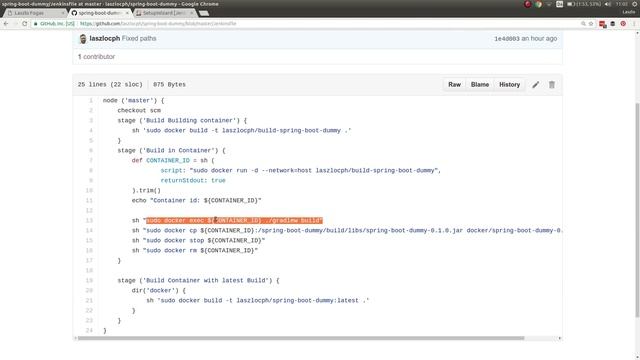The image size is (640, 360).
Task: Click the 'script: "sudo docker run' line
Action: (x=301, y=171)
